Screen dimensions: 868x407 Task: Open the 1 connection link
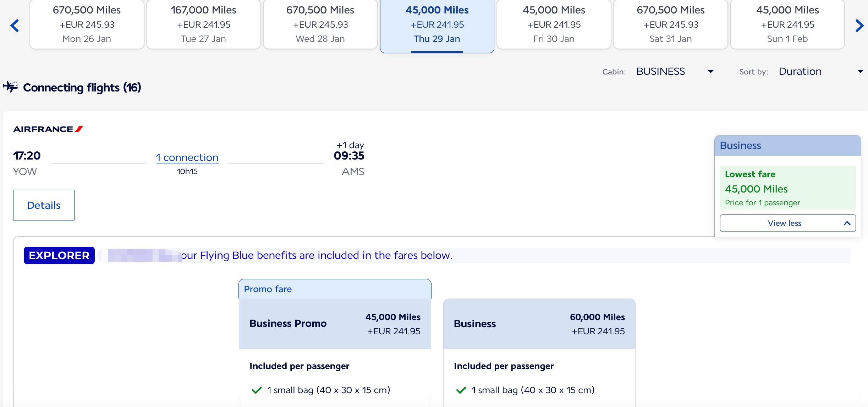187,157
